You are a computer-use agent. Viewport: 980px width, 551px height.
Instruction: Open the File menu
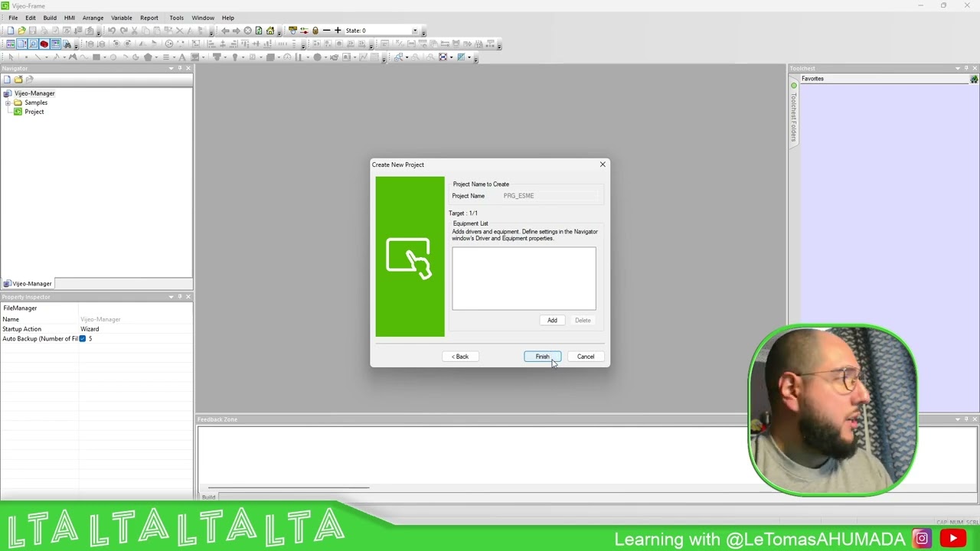[x=13, y=18]
